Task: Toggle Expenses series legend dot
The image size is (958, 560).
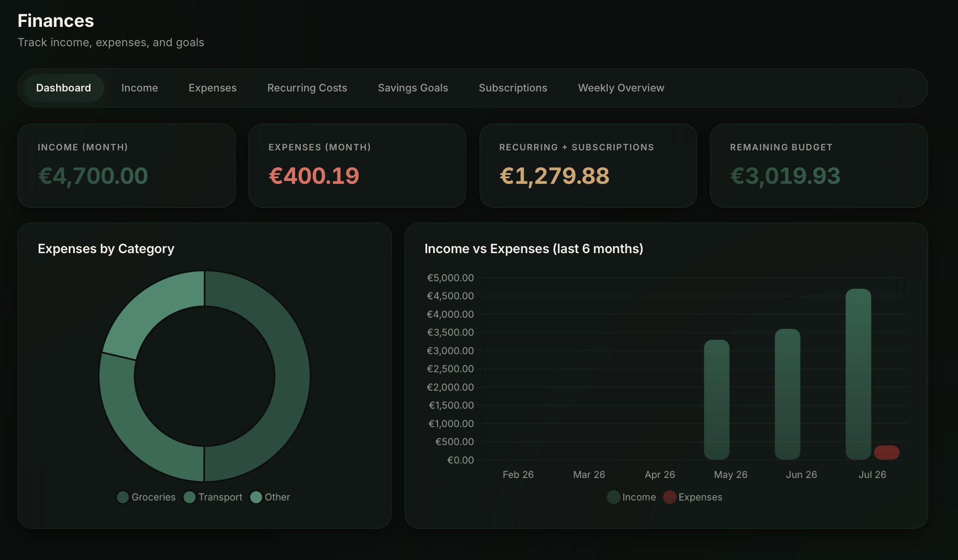Action: tap(669, 497)
